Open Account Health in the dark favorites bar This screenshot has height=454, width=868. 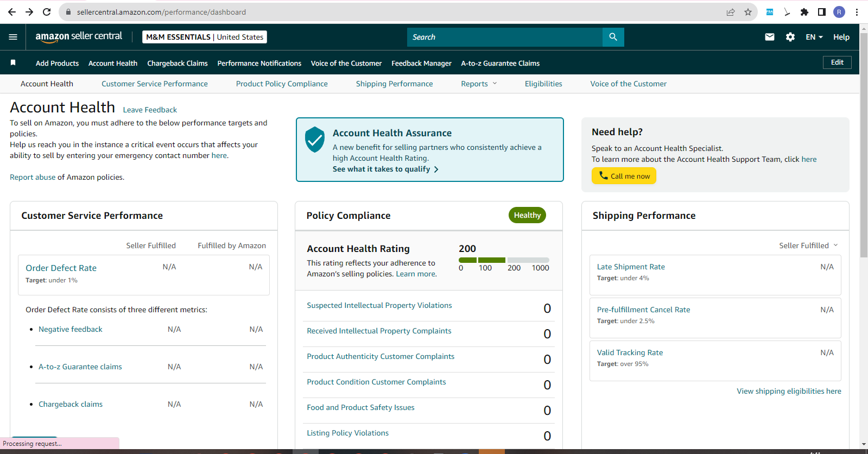[x=113, y=63]
